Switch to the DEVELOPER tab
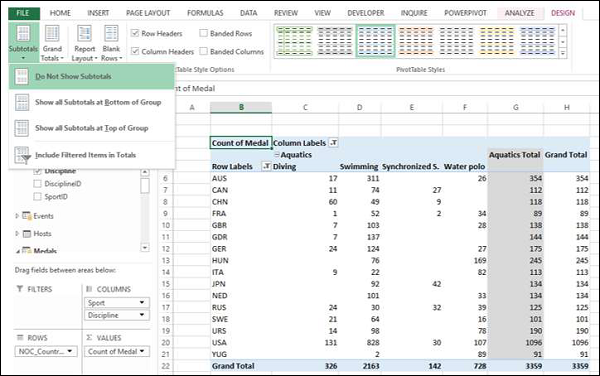The height and width of the screenshot is (376, 600). point(365,13)
